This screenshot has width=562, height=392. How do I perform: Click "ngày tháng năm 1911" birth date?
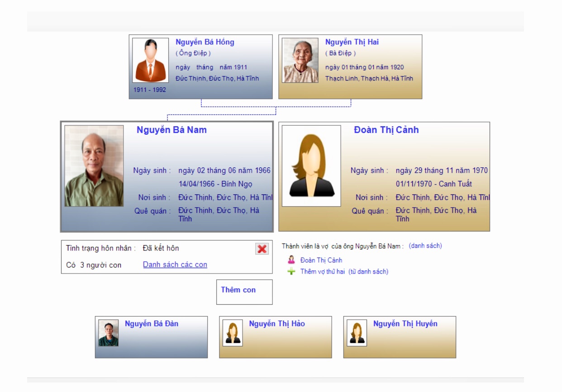211,67
